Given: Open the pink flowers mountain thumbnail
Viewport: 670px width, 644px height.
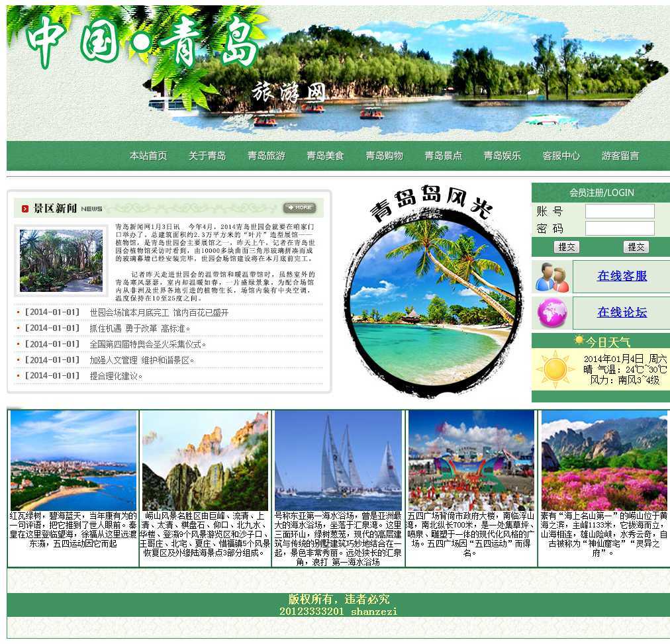Looking at the screenshot, I should [x=604, y=460].
